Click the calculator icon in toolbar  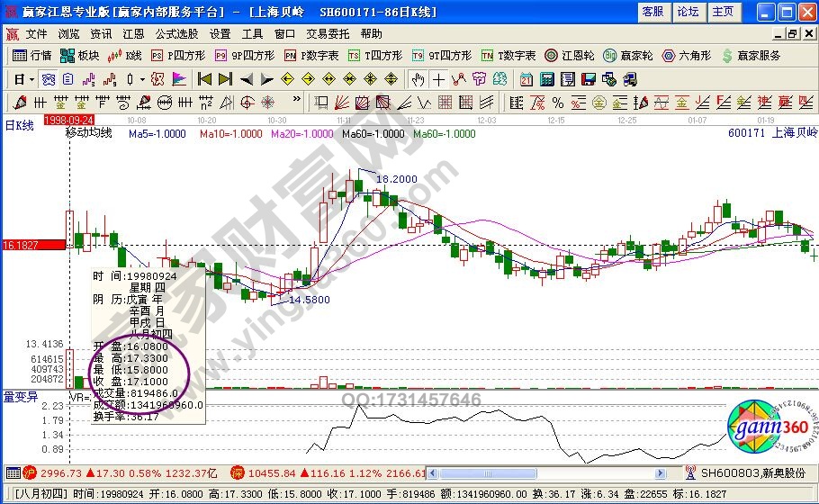pos(546,78)
